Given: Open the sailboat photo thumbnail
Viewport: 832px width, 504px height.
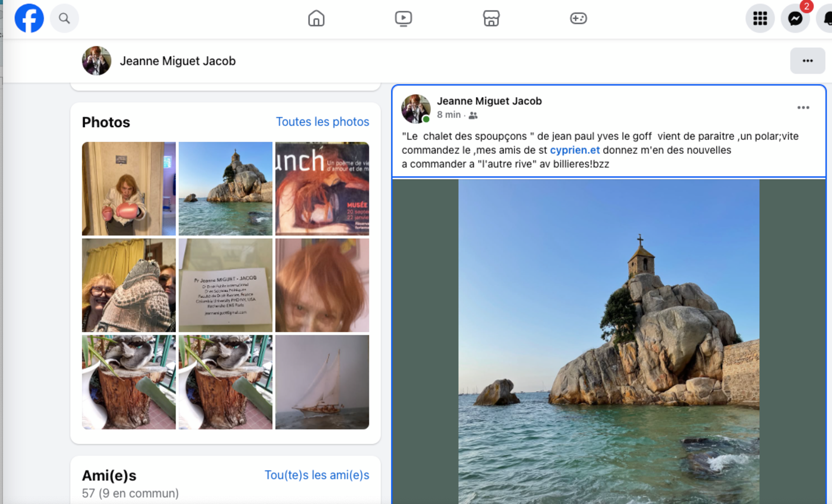Looking at the screenshot, I should coord(322,382).
